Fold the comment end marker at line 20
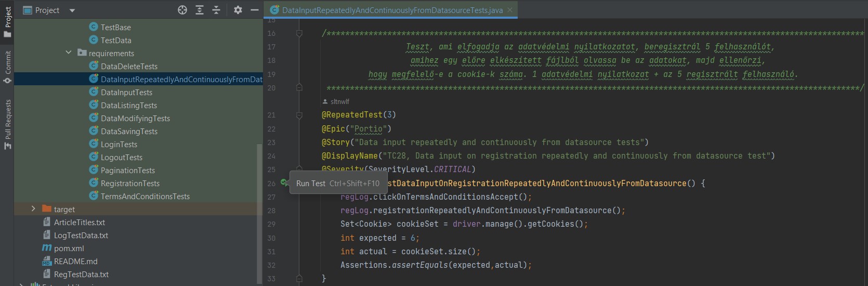This screenshot has width=868, height=286. pos(299,87)
